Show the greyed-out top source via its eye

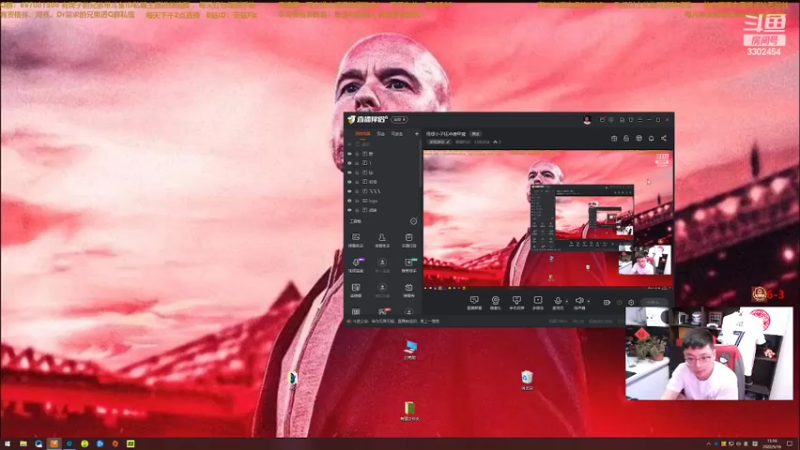tap(349, 144)
